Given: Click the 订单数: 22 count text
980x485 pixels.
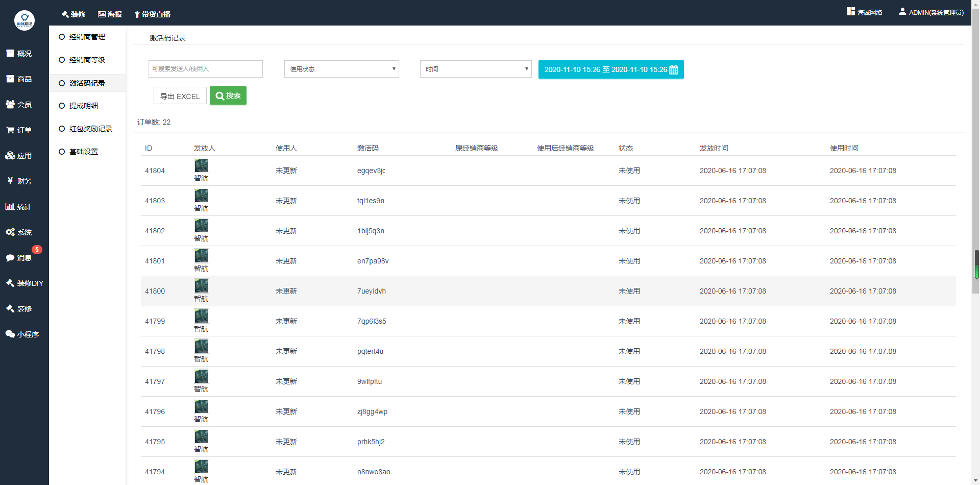Looking at the screenshot, I should tap(154, 122).
